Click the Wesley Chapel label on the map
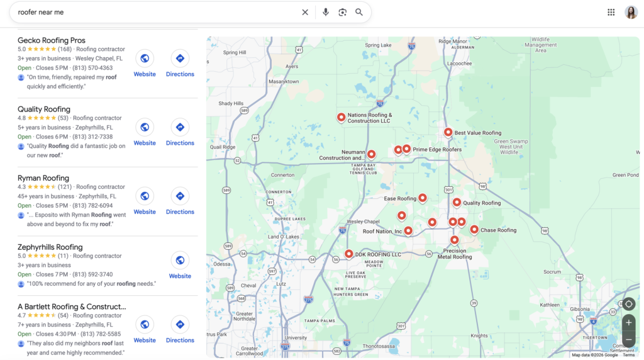This screenshot has height=360, width=644. tap(363, 222)
